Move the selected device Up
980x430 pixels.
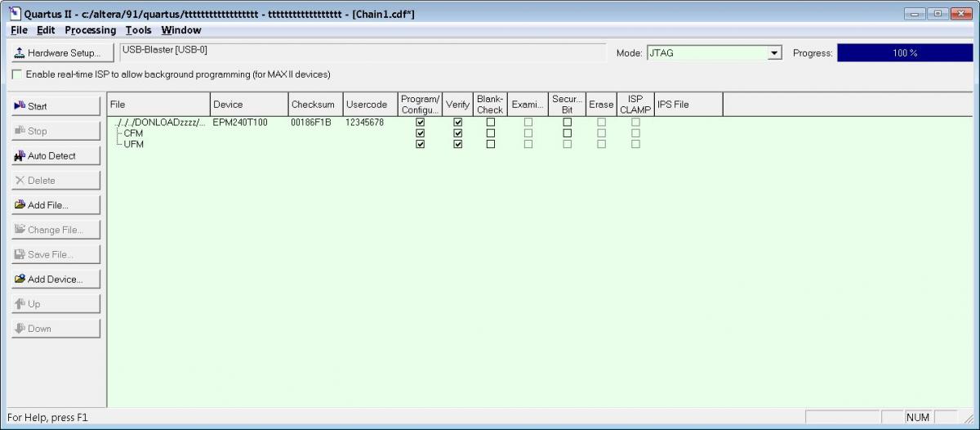(56, 304)
